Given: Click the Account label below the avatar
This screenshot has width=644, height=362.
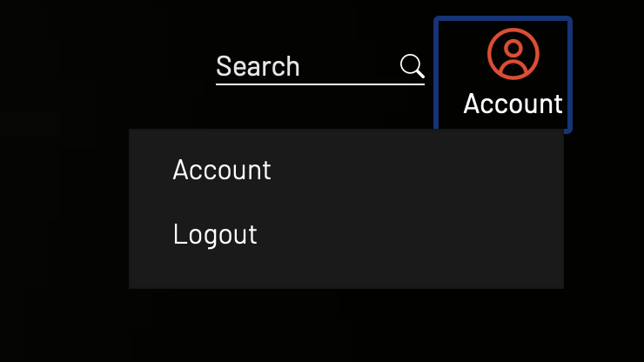Looking at the screenshot, I should tap(513, 104).
